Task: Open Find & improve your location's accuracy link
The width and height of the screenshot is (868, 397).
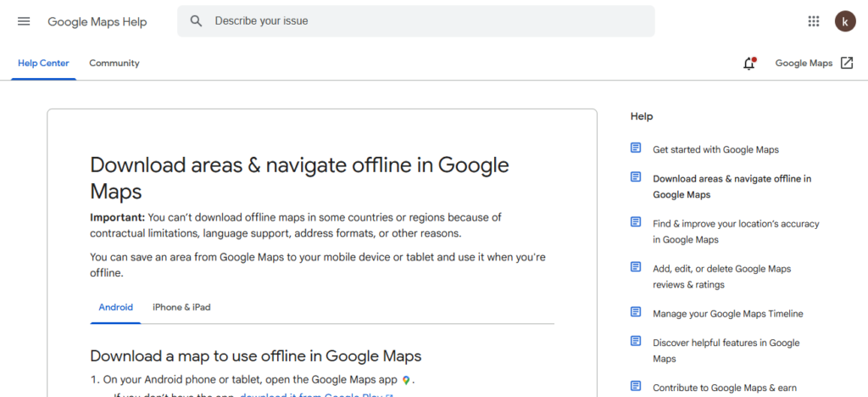Action: tap(736, 232)
